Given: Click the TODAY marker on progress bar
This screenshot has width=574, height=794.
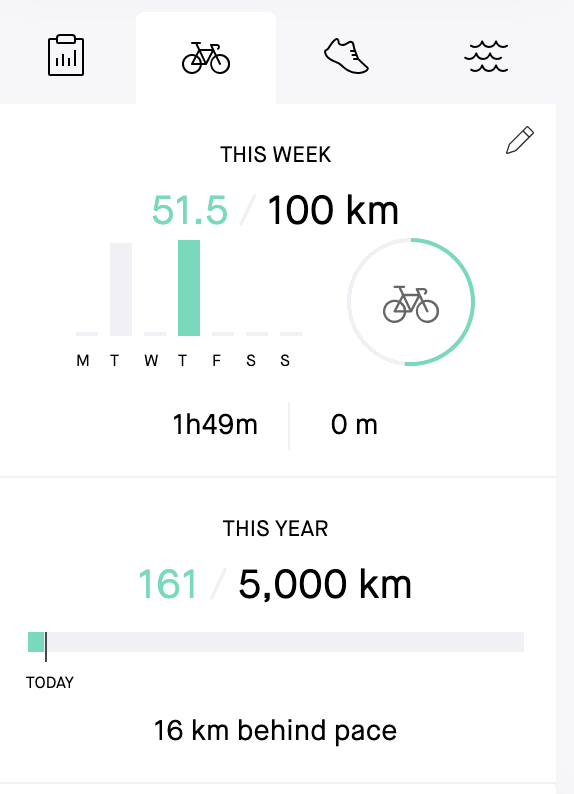Looking at the screenshot, I should (50, 683).
